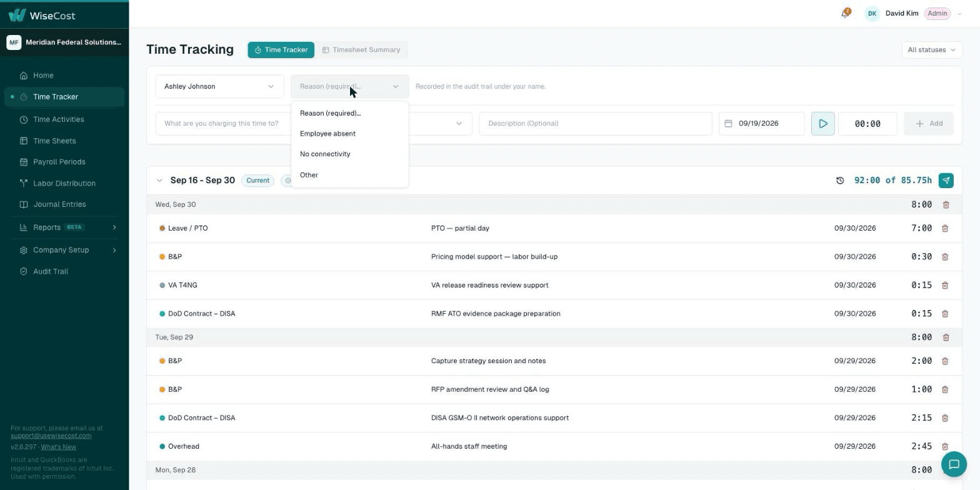980x490 pixels.
Task: Delete the DISA GSM-O II network entry
Action: click(x=945, y=418)
